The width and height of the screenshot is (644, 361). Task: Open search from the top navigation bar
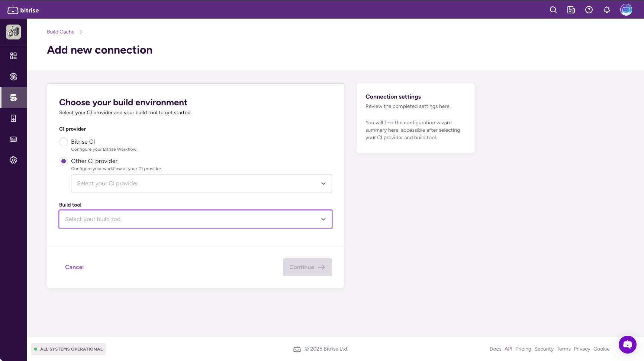pos(553,10)
